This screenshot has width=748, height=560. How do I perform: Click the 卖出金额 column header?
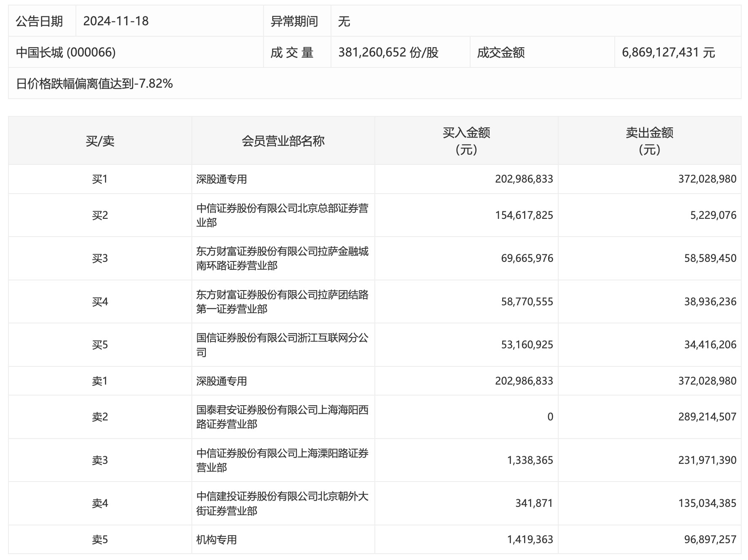(649, 141)
